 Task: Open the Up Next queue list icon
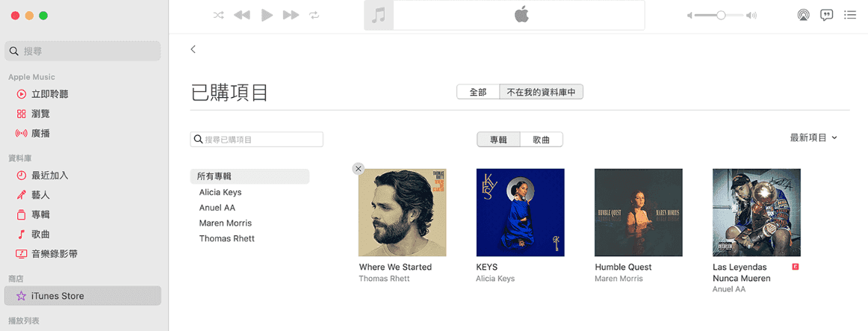(850, 16)
